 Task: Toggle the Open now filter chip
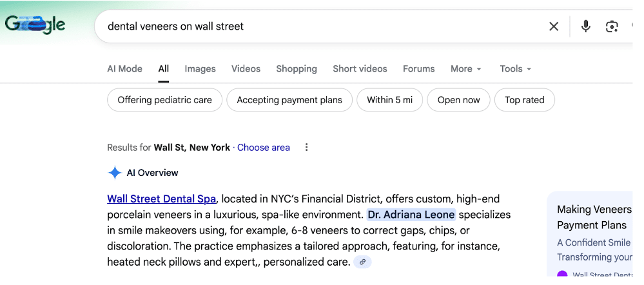coord(458,100)
